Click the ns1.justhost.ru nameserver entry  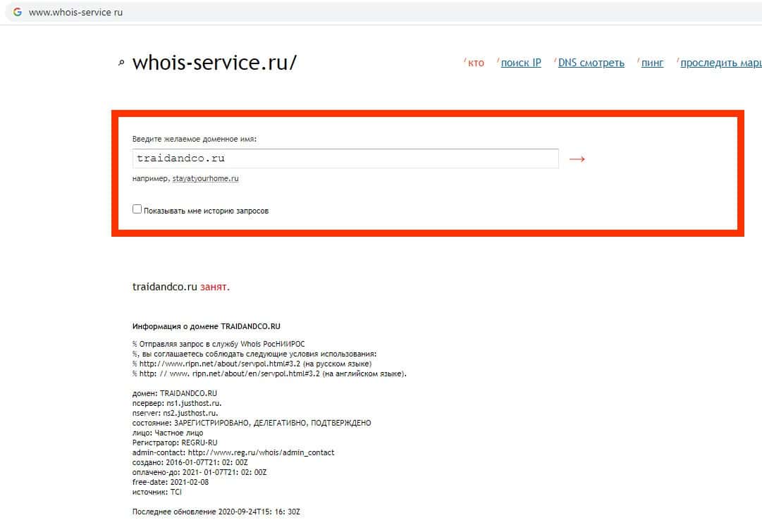[x=194, y=403]
